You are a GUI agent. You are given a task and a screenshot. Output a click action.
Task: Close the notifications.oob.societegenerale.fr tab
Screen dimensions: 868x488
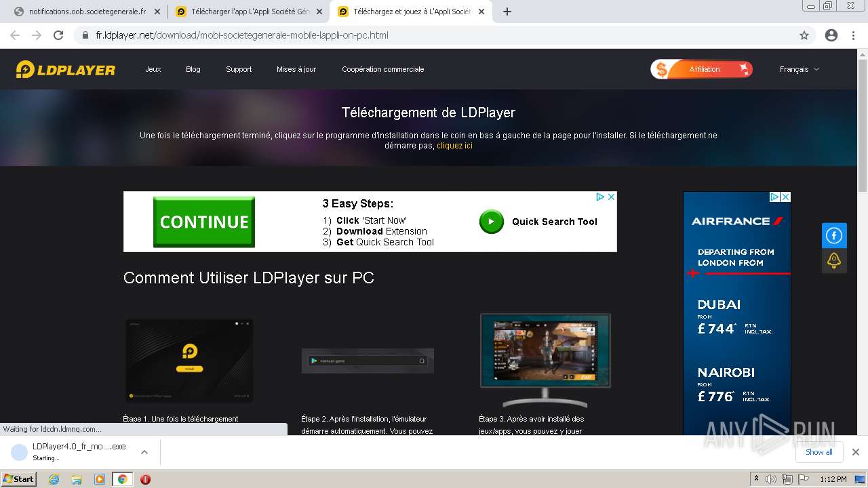157,12
